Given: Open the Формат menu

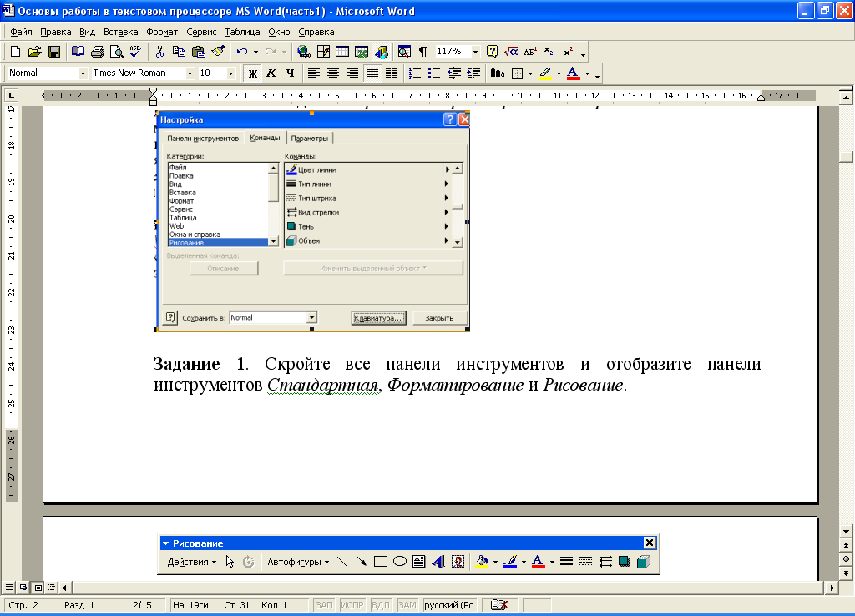Looking at the screenshot, I should 162,32.
